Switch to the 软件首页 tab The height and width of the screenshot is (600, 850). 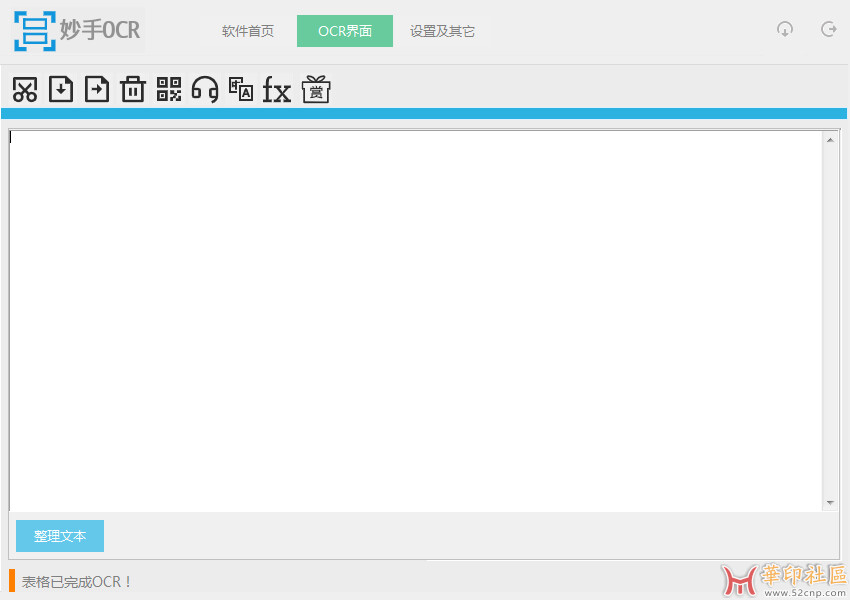coord(248,31)
